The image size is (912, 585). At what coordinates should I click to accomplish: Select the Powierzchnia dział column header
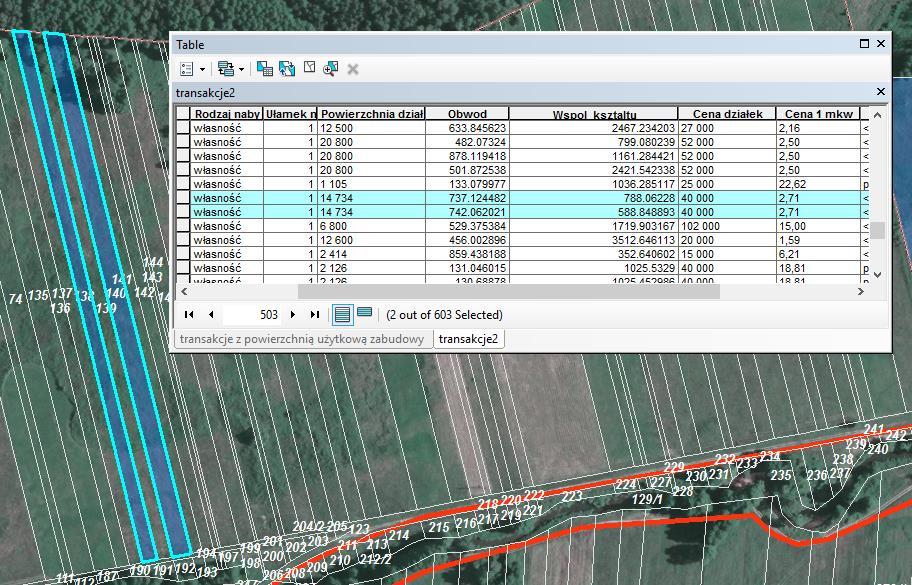click(x=372, y=114)
